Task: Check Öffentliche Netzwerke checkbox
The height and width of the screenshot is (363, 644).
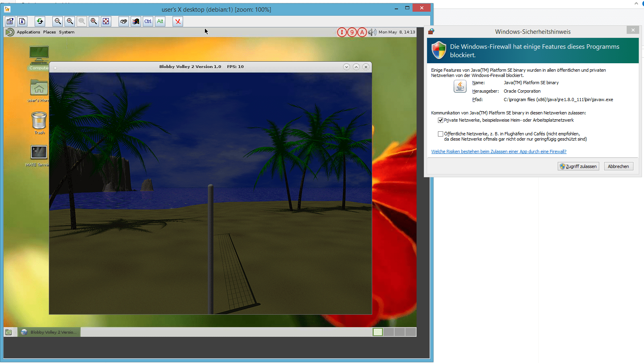Action: (440, 134)
